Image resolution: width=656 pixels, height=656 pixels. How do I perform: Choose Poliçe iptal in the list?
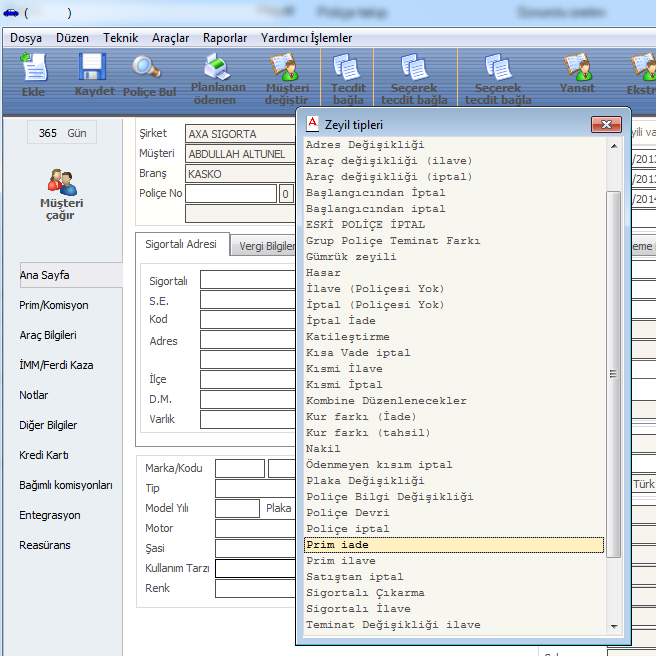(x=347, y=529)
